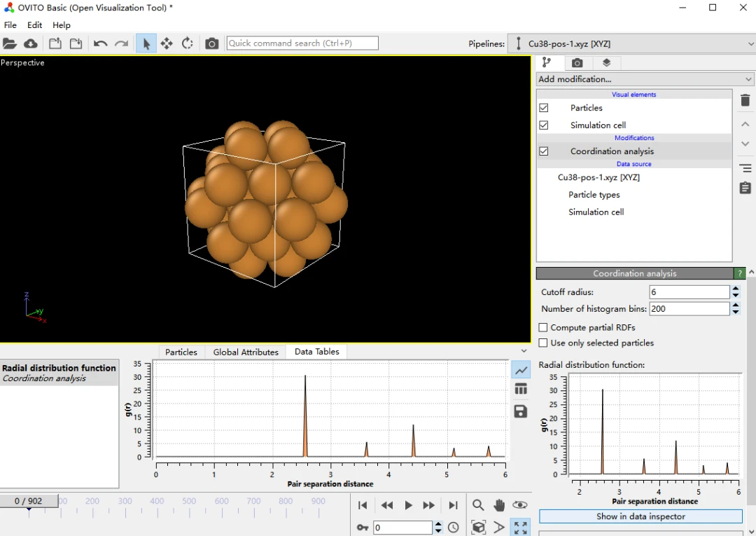Go to previous animation frame
This screenshot has height=536, width=756.
tap(386, 505)
